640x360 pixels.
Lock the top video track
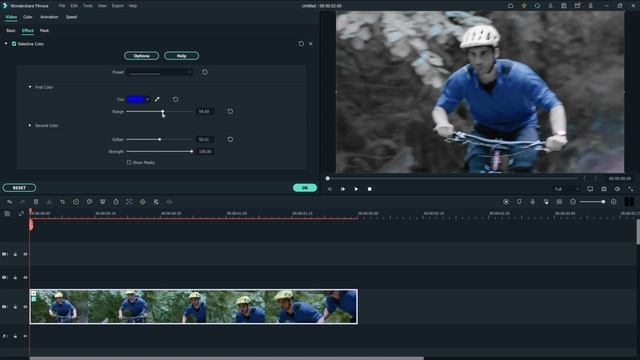pos(15,254)
